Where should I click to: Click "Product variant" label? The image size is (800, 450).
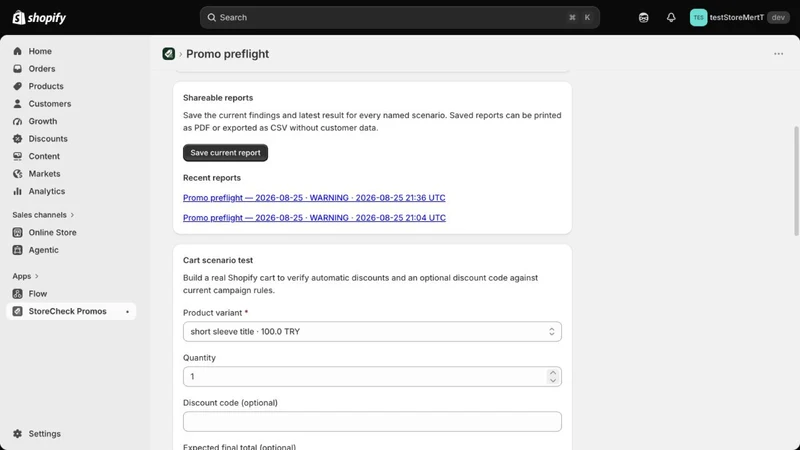(x=212, y=313)
